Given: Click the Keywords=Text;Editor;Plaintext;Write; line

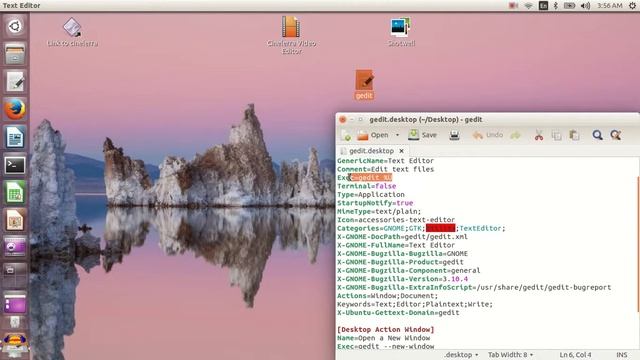Looking at the screenshot, I should [415, 304].
